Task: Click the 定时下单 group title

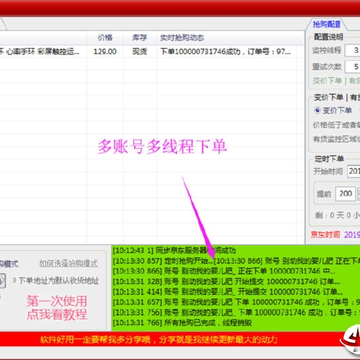Action: coord(329,159)
